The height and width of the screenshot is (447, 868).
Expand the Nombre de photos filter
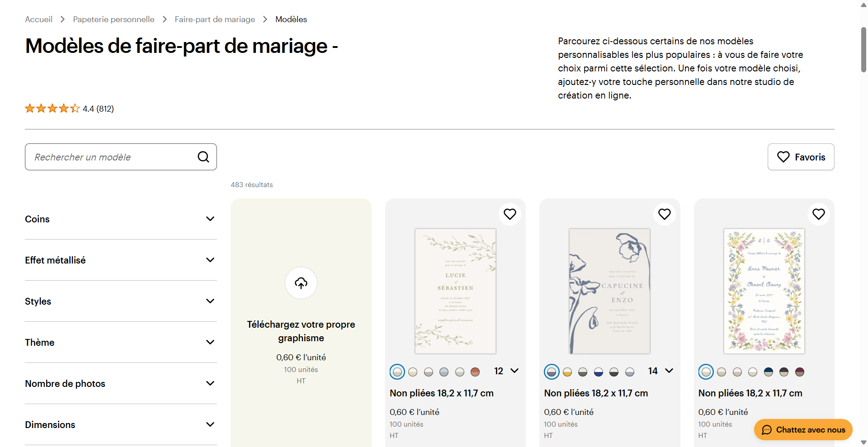click(121, 383)
